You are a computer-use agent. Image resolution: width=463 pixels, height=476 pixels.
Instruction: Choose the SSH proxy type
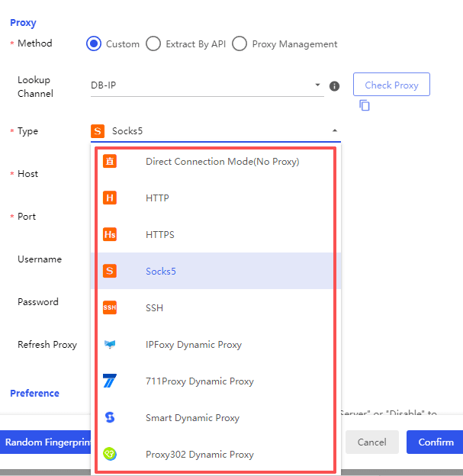pyautogui.click(x=216, y=307)
